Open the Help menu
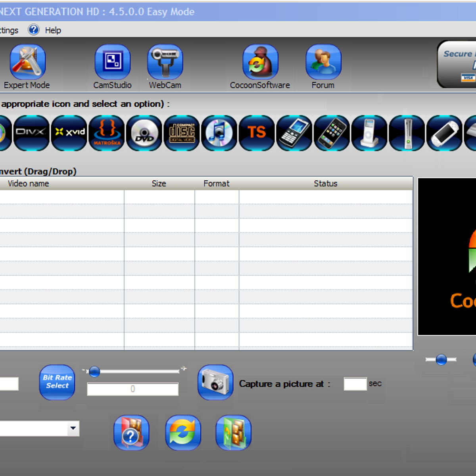 coord(52,30)
